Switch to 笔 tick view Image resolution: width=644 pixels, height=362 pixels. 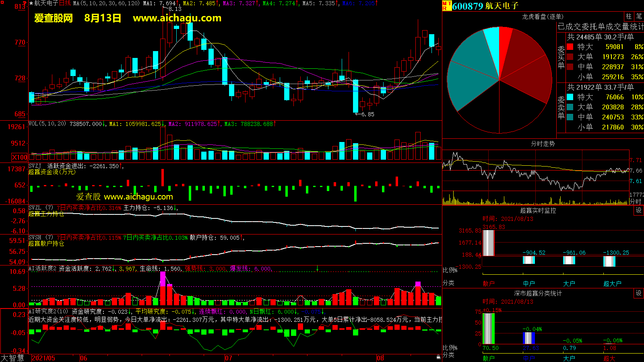click(x=639, y=16)
